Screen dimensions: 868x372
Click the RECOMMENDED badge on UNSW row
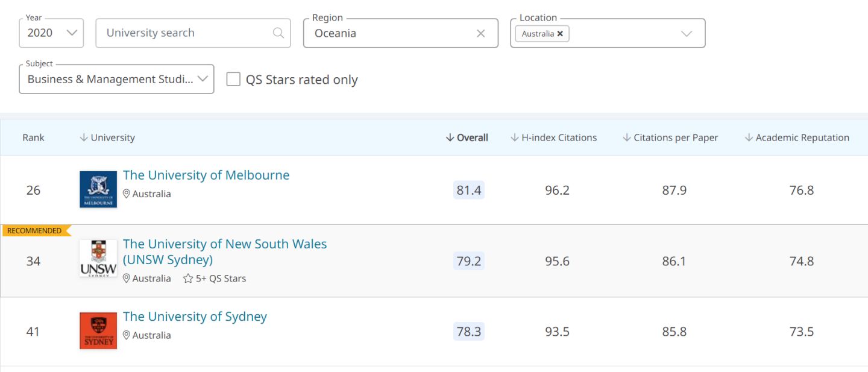pyautogui.click(x=36, y=230)
